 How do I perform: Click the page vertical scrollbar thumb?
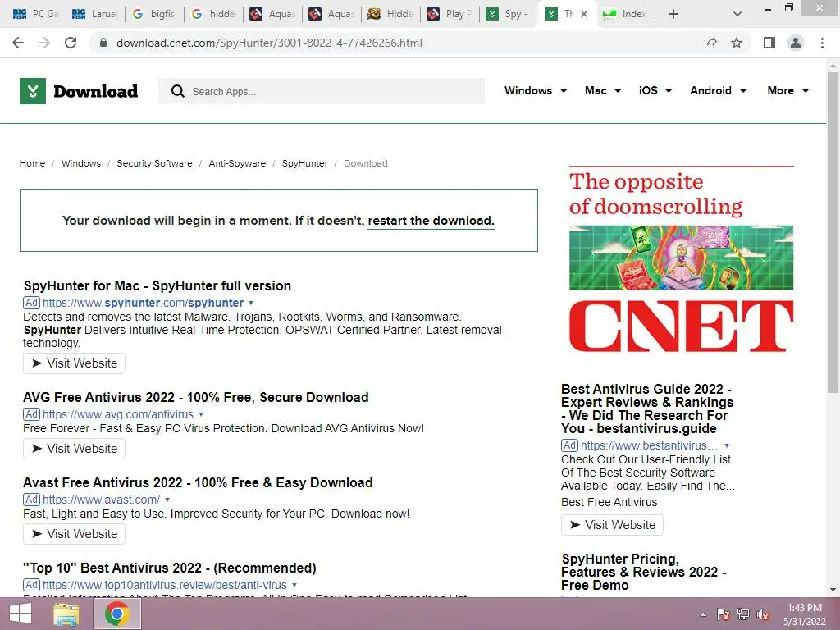[x=833, y=231]
